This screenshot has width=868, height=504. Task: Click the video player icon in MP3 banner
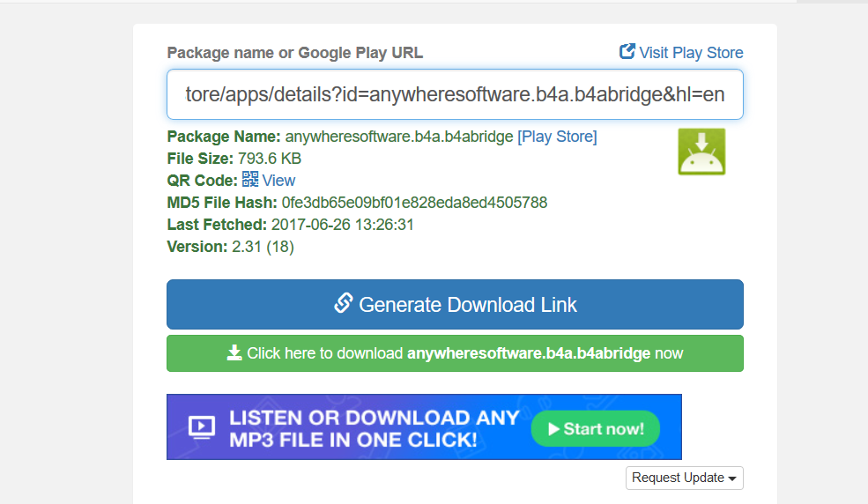coord(202,427)
